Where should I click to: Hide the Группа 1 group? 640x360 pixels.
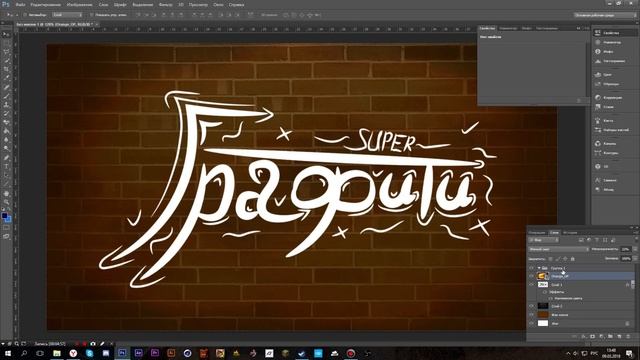[531, 268]
